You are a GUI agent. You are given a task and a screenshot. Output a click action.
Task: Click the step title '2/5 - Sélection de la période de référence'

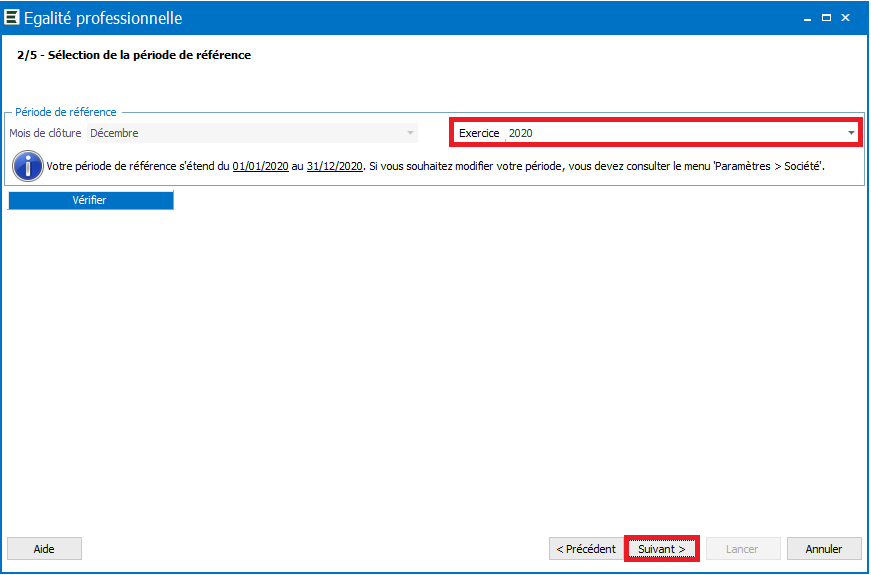coord(134,55)
